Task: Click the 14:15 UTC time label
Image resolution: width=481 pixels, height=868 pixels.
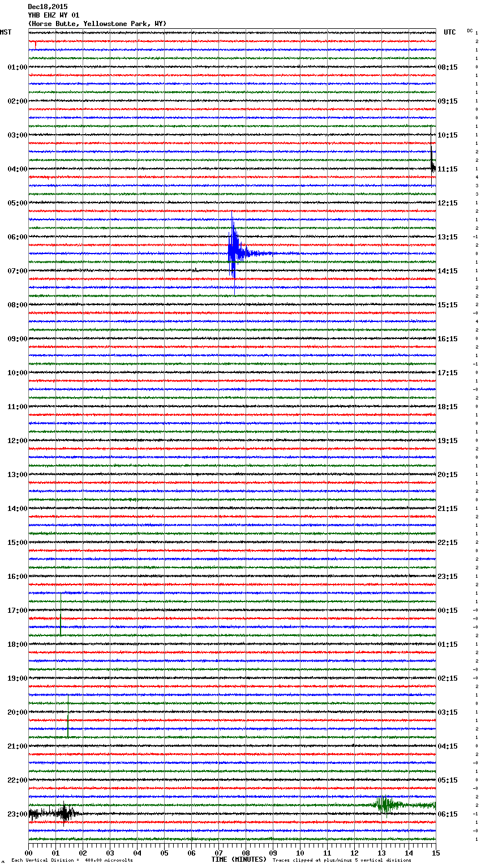Action: 448,271
